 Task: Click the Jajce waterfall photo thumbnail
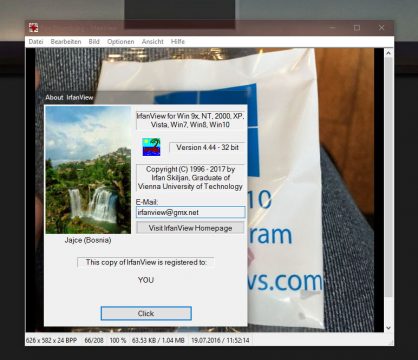pos(88,170)
